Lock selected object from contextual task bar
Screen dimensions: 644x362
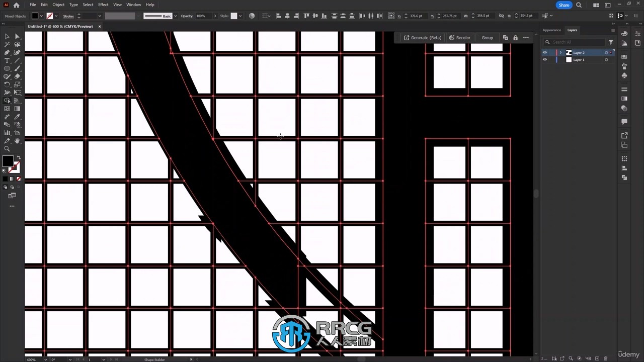coord(515,38)
